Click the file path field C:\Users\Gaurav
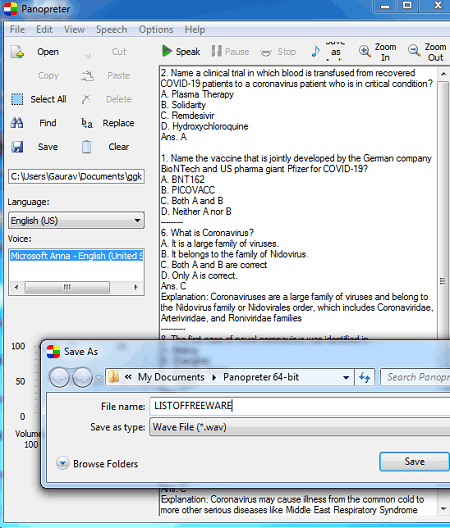 (76, 176)
